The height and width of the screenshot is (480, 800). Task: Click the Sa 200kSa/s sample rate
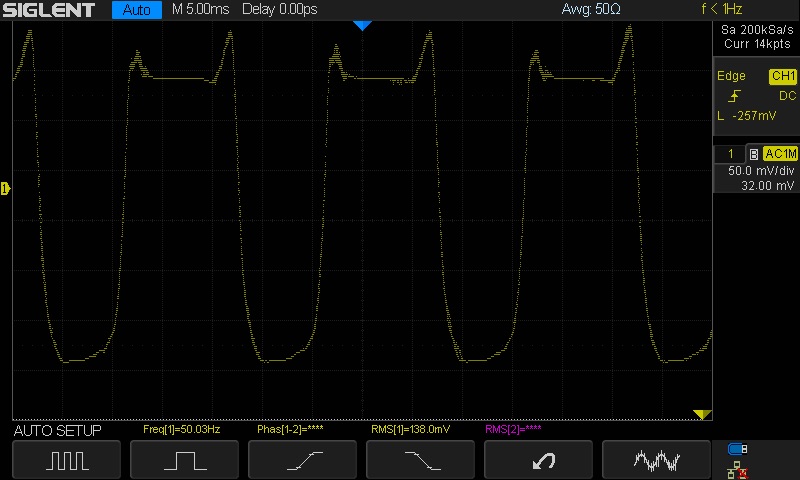[757, 30]
